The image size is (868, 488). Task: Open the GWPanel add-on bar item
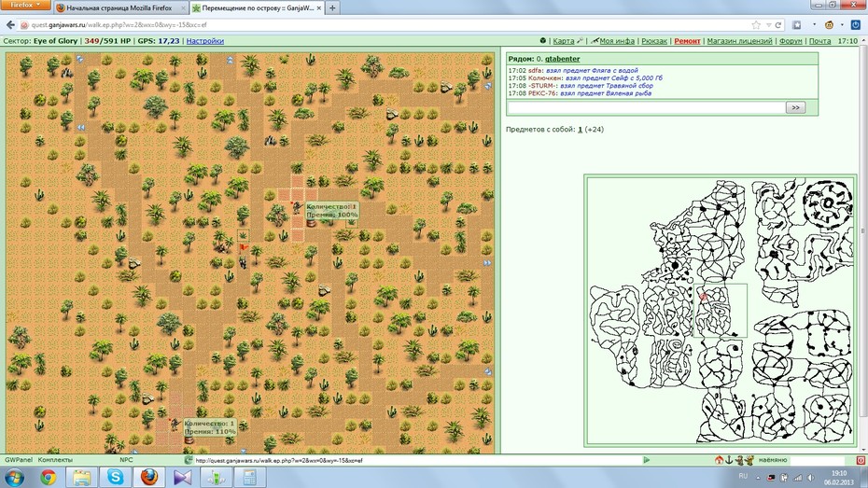click(19, 460)
